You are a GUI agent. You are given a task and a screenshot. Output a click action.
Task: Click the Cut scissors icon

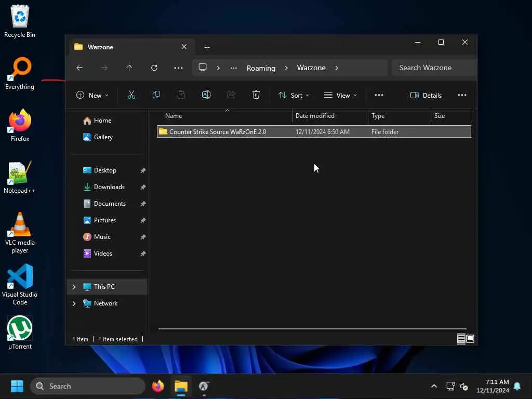[x=131, y=95]
